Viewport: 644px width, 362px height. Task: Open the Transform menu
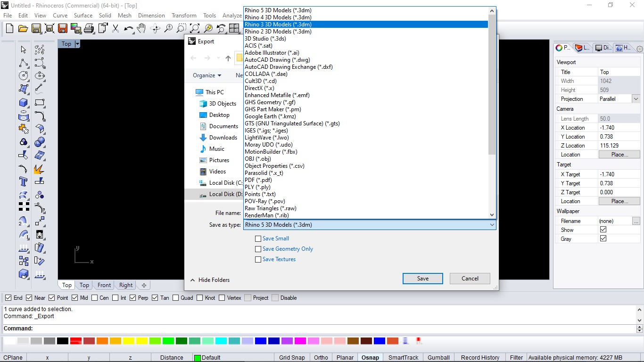click(184, 16)
